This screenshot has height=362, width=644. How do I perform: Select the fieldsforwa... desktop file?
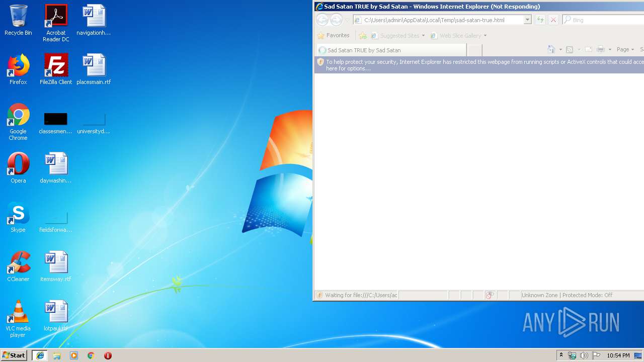[x=56, y=222]
